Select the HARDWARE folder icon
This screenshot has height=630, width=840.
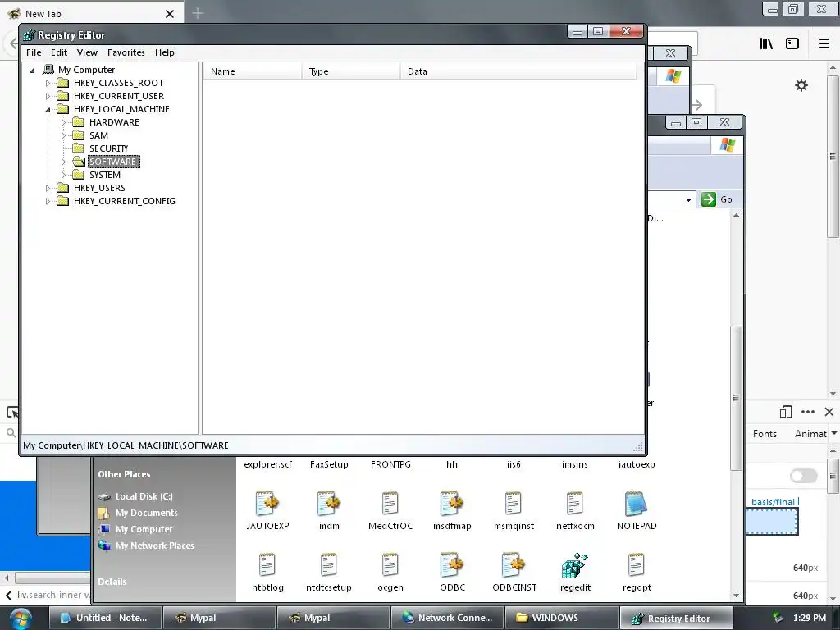click(x=78, y=122)
